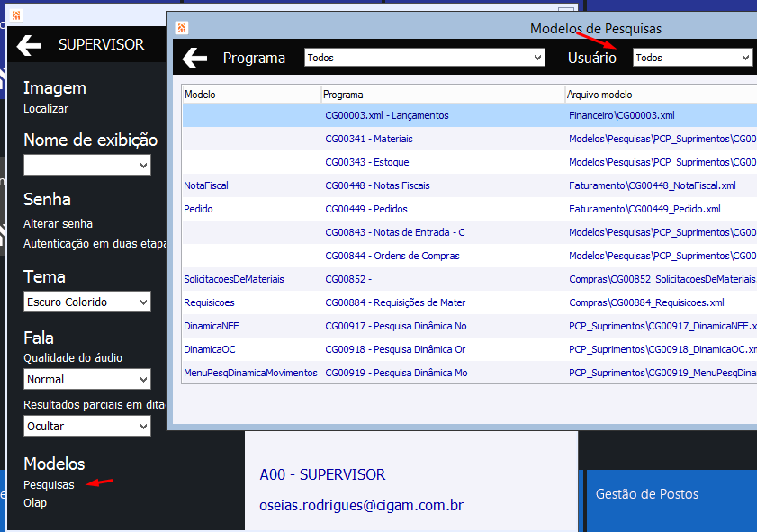Click file path Compras\CG00884_Requisicoes.xml

(x=646, y=302)
